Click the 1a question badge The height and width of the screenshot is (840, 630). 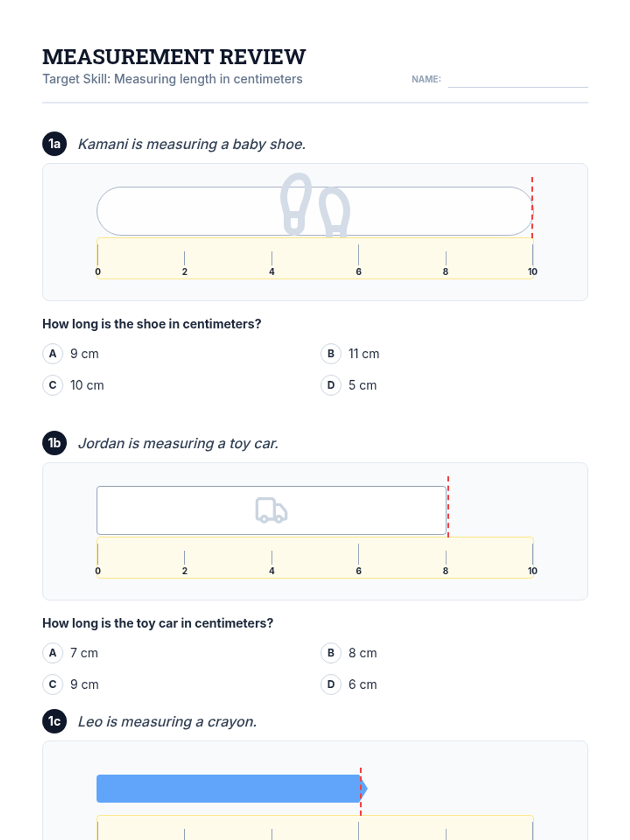54,144
